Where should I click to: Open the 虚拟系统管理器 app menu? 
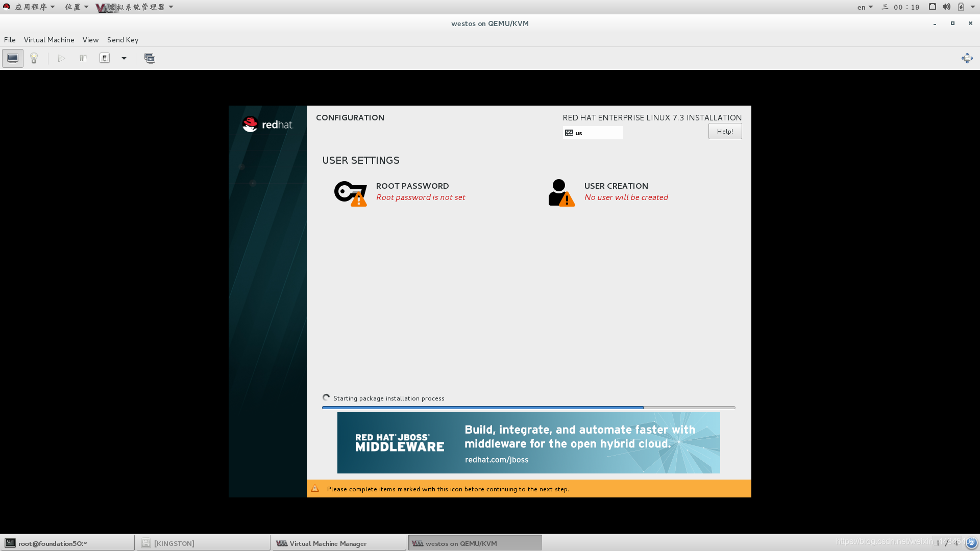pos(135,7)
